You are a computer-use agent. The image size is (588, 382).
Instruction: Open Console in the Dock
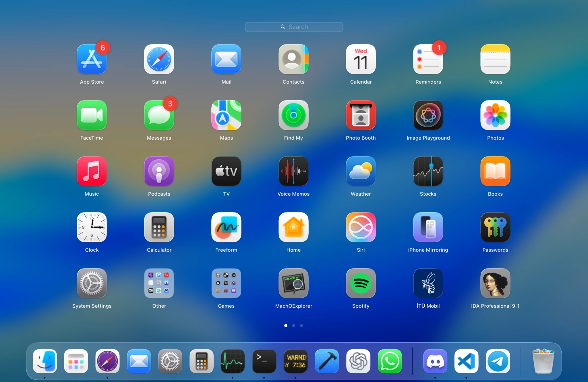[x=296, y=361]
